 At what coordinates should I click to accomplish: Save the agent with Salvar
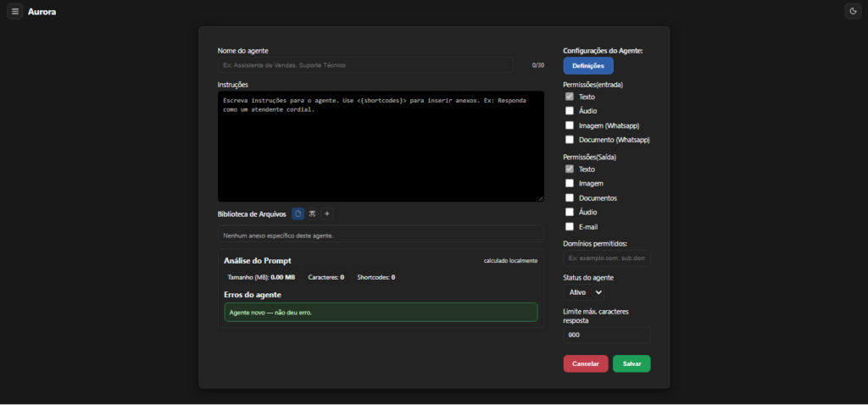[632, 363]
